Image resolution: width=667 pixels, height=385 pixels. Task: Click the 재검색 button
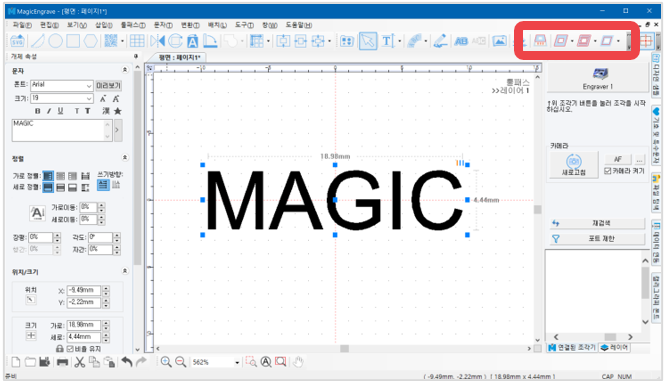[x=598, y=223]
